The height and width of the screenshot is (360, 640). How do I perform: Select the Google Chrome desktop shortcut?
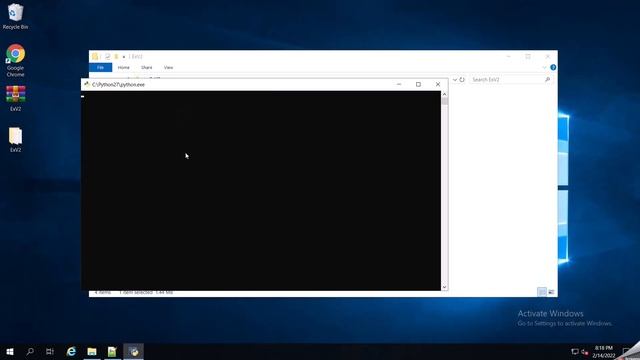tap(16, 60)
